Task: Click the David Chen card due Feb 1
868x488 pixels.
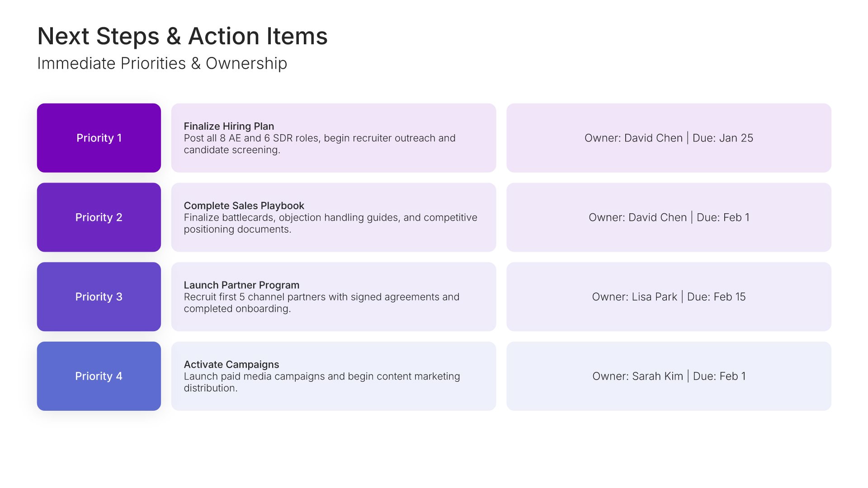Action: point(669,217)
